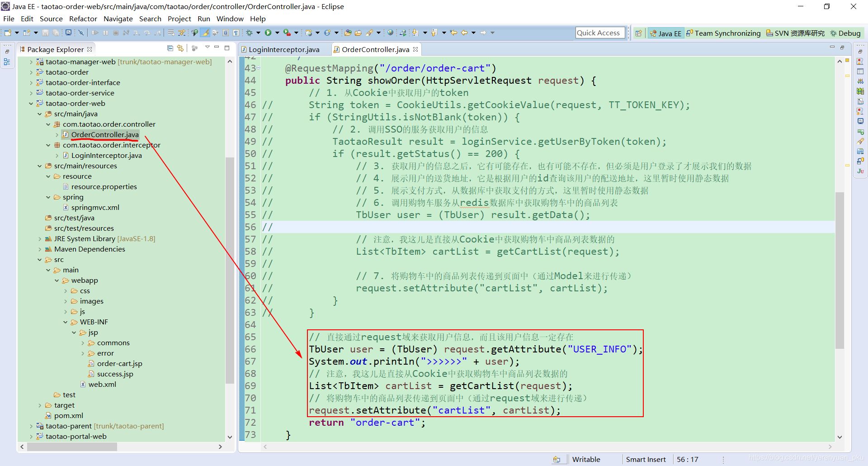The height and width of the screenshot is (466, 868).
Task: Click the Package Explorer vertical scrollbar
Action: coord(230,271)
